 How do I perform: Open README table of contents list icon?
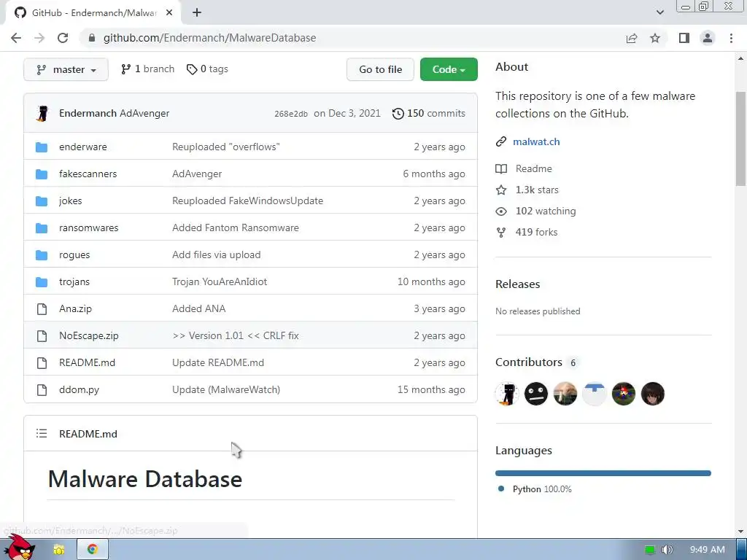coord(42,433)
